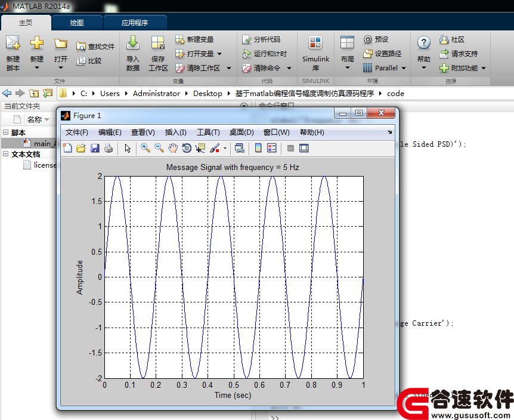Click the Print Figure icon
This screenshot has height=420, width=514.
click(109, 148)
